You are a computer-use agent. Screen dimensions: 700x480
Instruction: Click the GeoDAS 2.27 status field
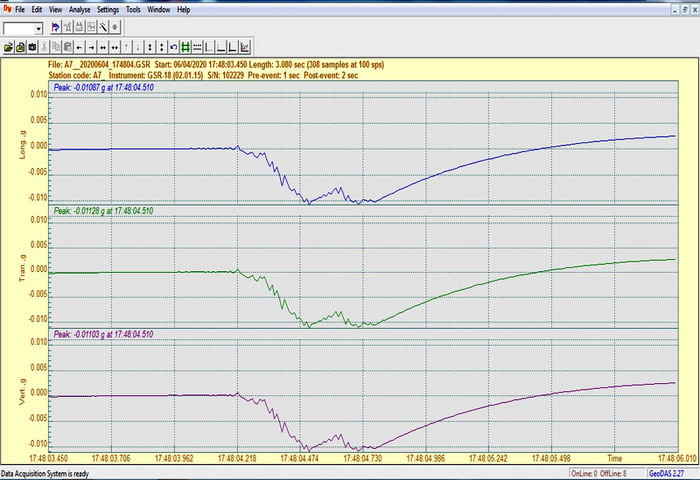tap(666, 474)
